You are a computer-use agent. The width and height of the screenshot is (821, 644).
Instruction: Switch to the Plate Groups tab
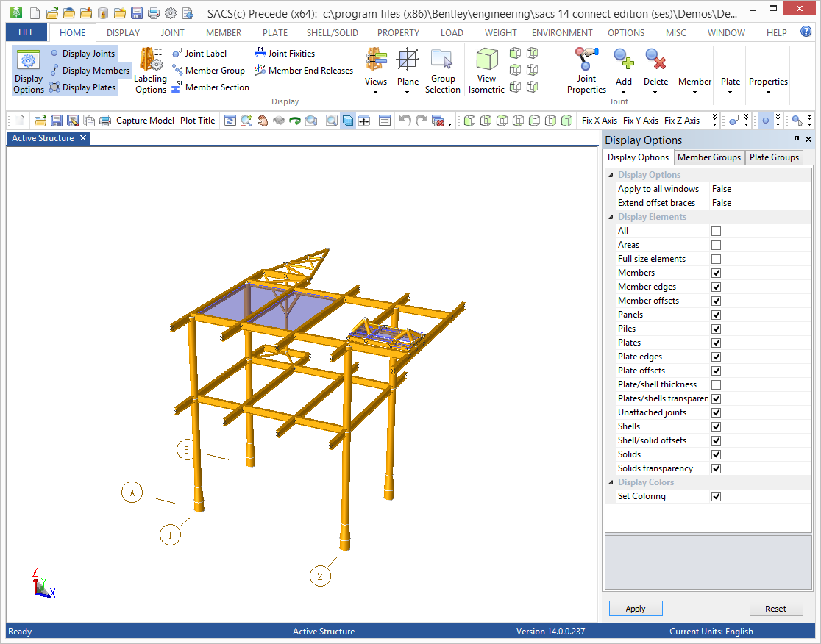774,157
